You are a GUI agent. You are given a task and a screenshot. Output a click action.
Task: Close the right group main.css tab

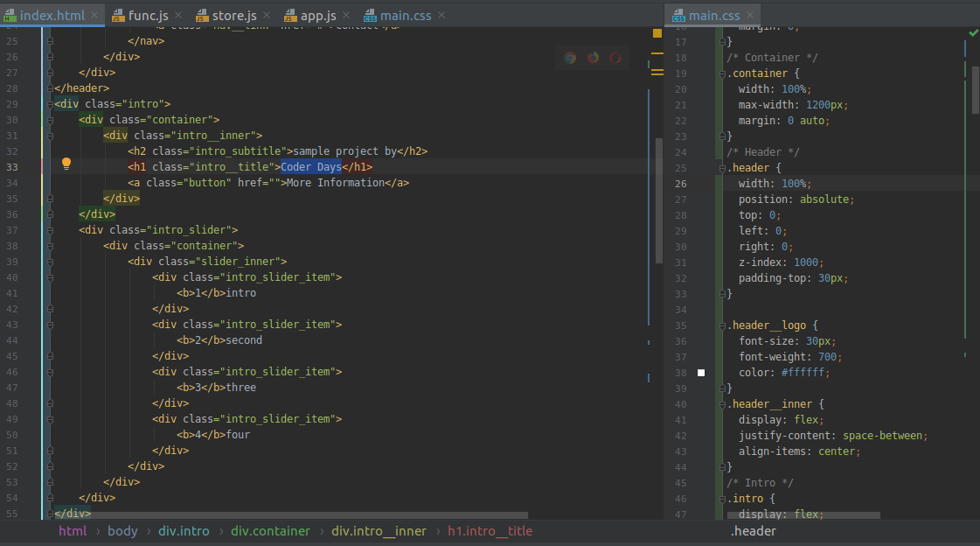tap(750, 15)
